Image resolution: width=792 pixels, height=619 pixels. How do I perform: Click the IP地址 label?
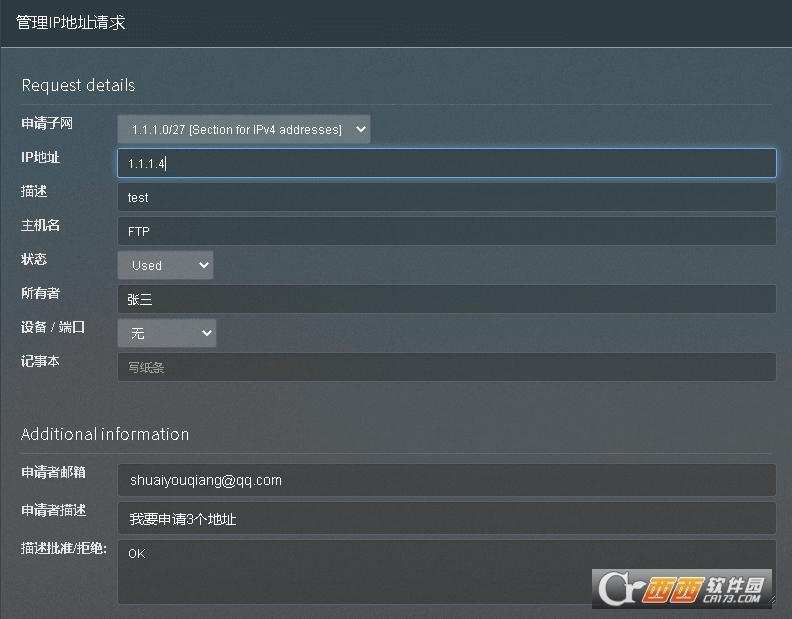[x=40, y=157]
